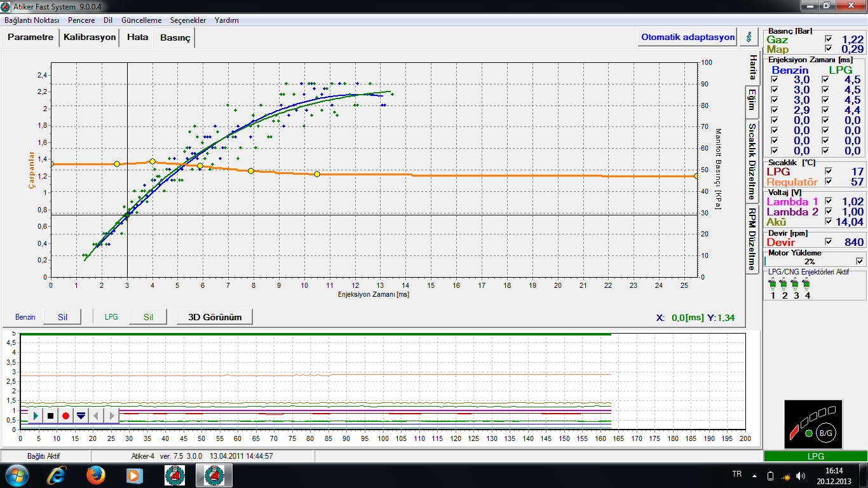Toggle the Devir rpm checkbox
Viewport: 868px width, 488px height.
click(x=828, y=242)
